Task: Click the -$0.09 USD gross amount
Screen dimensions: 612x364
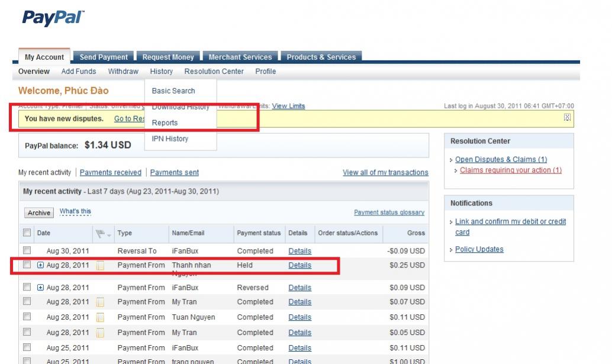Action: (406, 252)
